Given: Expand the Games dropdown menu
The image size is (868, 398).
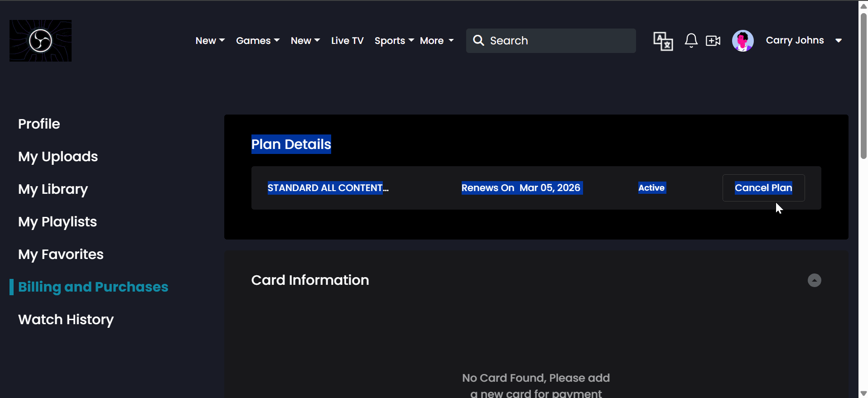Looking at the screenshot, I should tap(257, 41).
